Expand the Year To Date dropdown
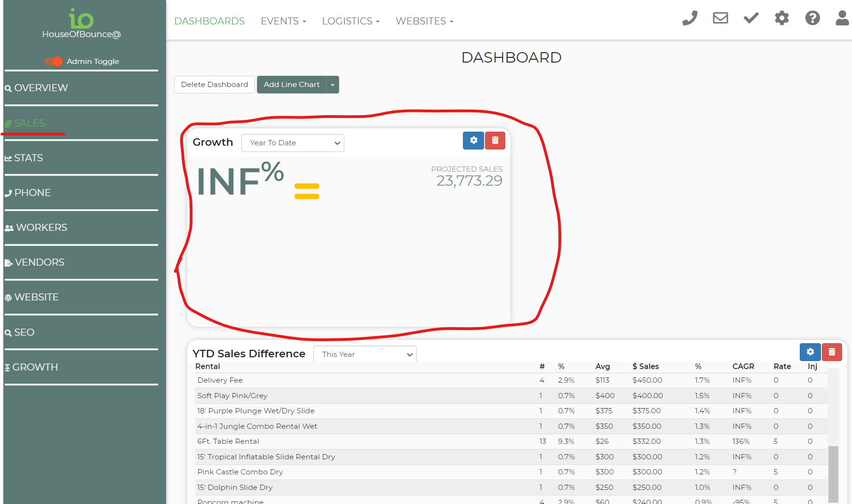The width and height of the screenshot is (852, 504). pyautogui.click(x=293, y=143)
